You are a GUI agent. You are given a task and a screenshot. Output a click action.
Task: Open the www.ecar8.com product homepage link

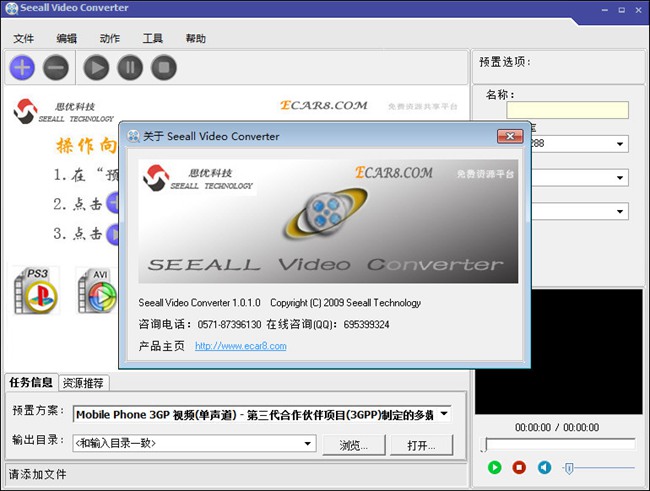(240, 346)
